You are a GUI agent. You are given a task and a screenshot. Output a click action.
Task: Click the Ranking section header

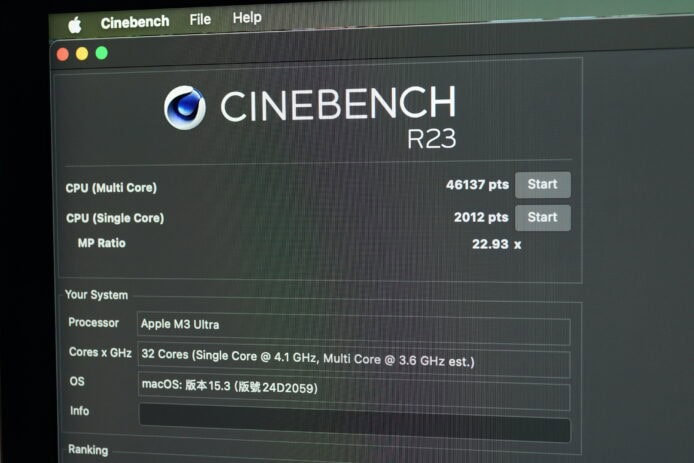tap(88, 450)
